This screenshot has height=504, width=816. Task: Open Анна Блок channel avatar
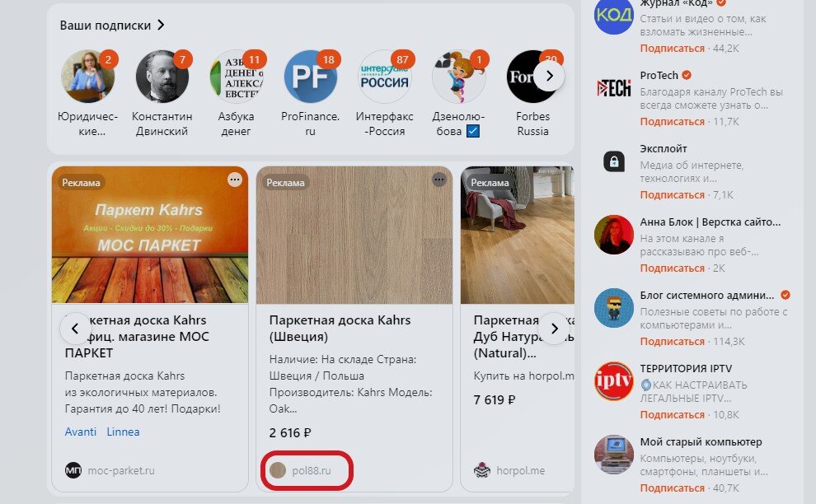[614, 235]
